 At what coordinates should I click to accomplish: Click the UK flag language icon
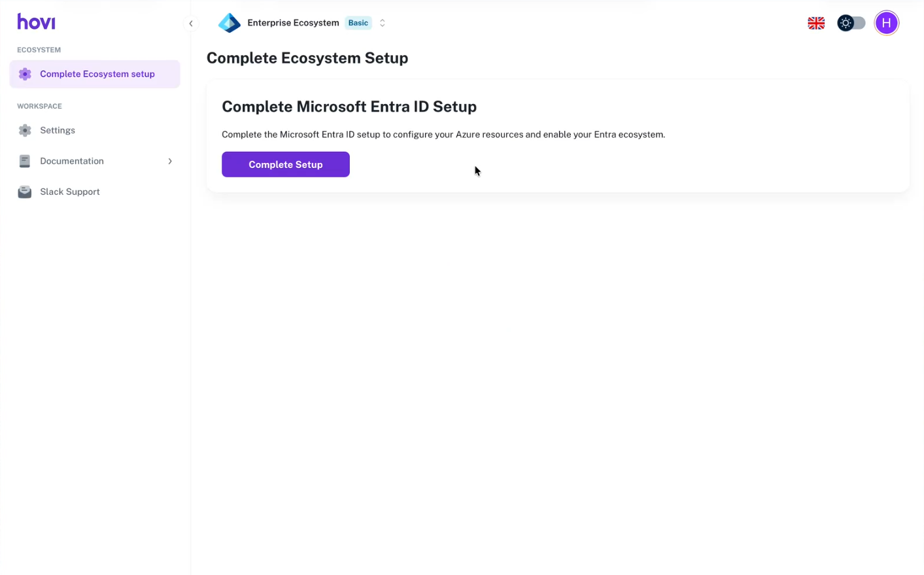(816, 23)
